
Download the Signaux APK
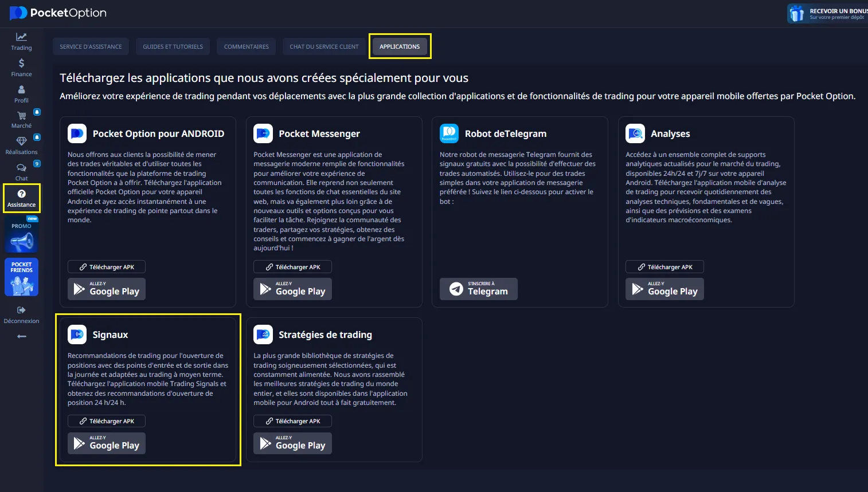tap(107, 421)
